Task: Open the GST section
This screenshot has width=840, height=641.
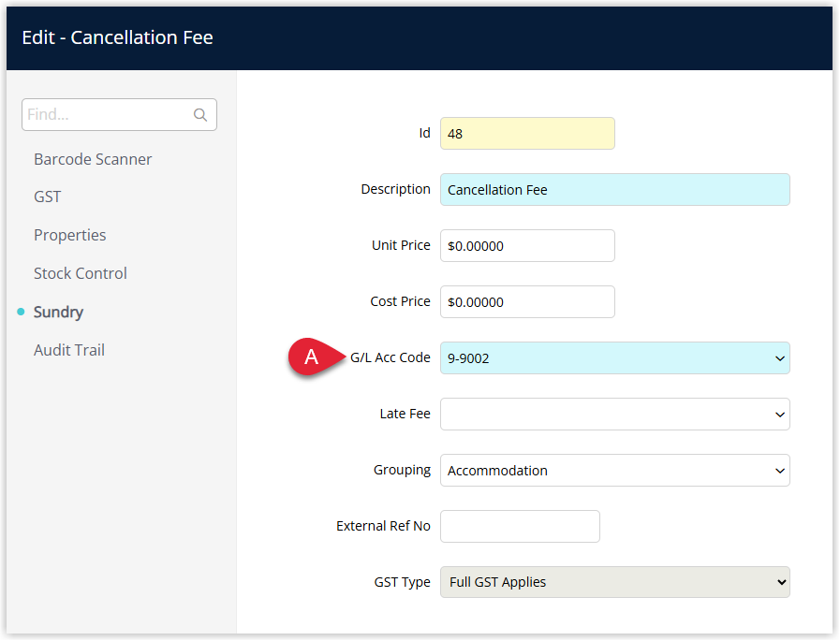Action: pos(47,197)
